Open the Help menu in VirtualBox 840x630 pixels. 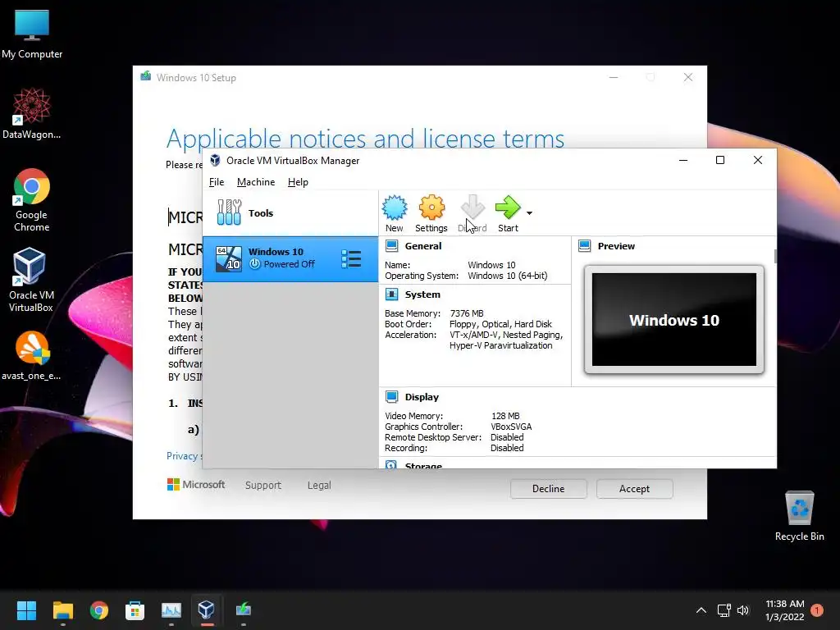point(298,182)
